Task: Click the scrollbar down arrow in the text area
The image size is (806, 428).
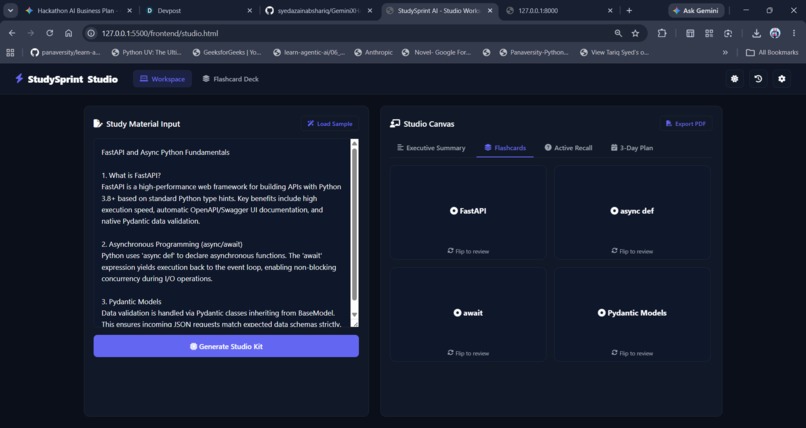Action: 354,314
